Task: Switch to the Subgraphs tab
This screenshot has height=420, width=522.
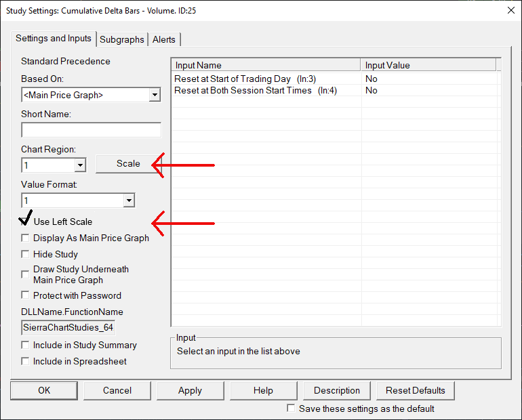Action: 122,39
